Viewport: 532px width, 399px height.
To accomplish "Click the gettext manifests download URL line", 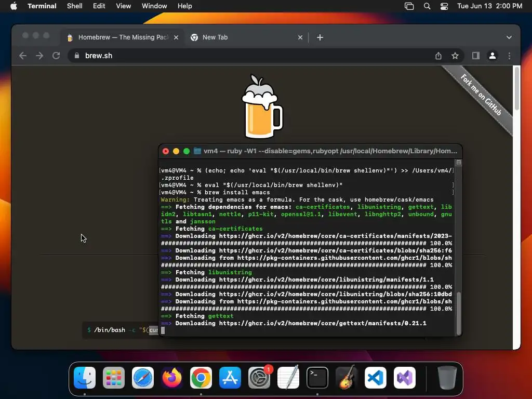I will point(294,323).
